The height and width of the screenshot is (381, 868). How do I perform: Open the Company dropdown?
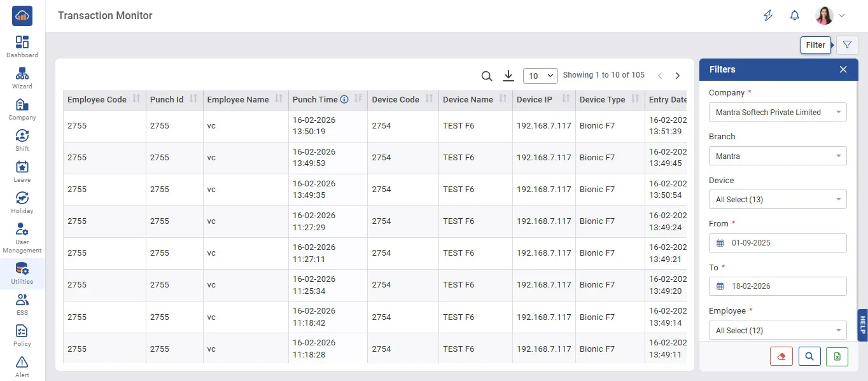pyautogui.click(x=778, y=113)
